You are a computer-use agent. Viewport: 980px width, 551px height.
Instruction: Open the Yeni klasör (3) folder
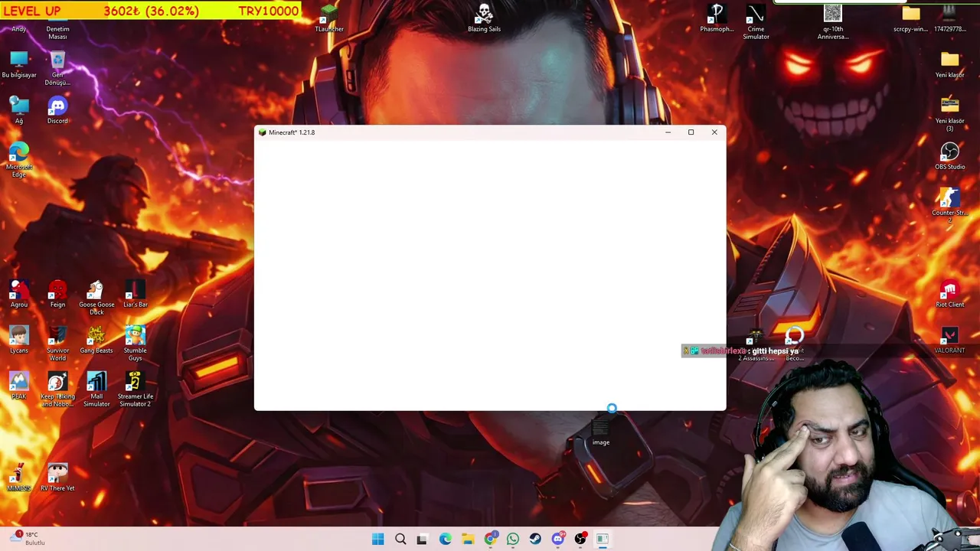pyautogui.click(x=949, y=113)
